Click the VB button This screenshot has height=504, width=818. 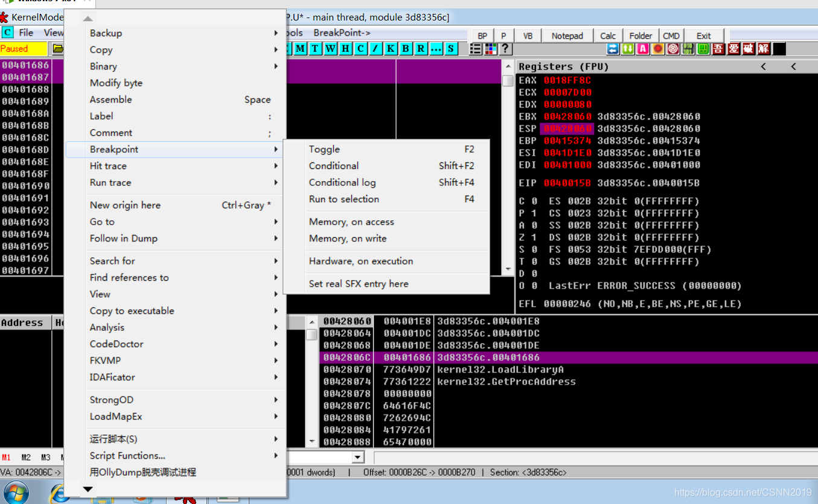click(528, 36)
